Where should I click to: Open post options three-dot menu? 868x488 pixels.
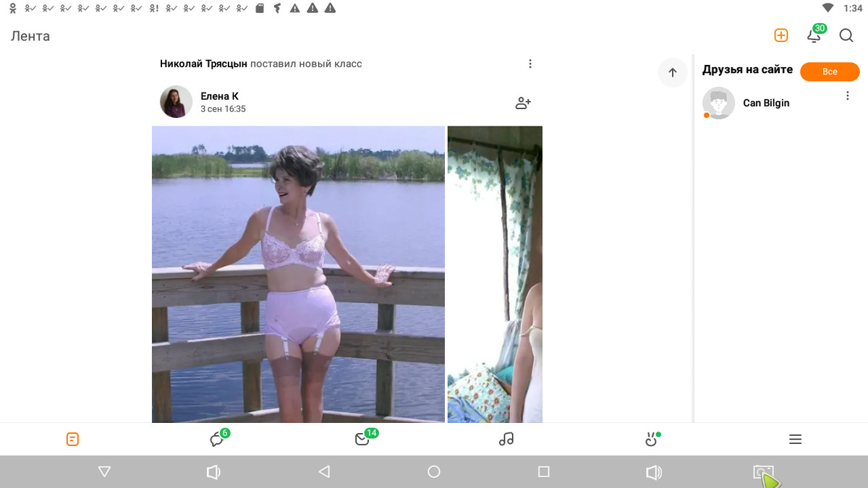tap(530, 64)
